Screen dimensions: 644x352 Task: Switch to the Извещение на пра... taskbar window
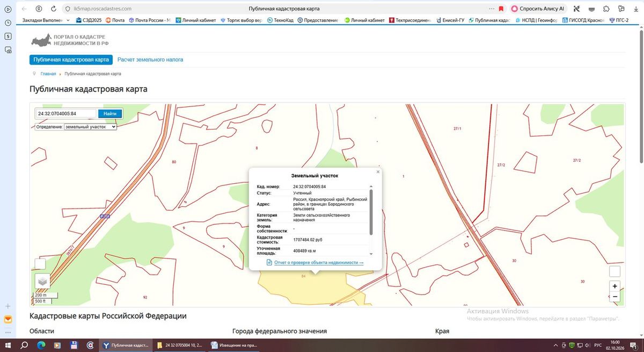point(233,344)
